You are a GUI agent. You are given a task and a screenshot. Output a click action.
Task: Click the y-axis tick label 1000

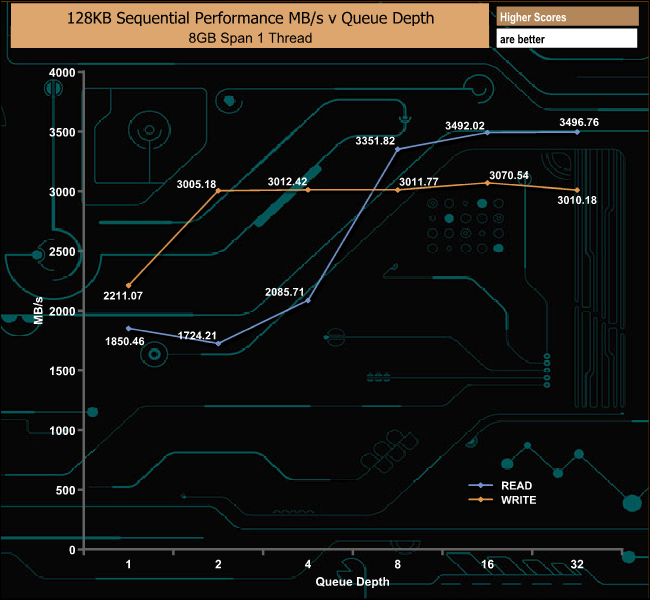[x=62, y=431]
